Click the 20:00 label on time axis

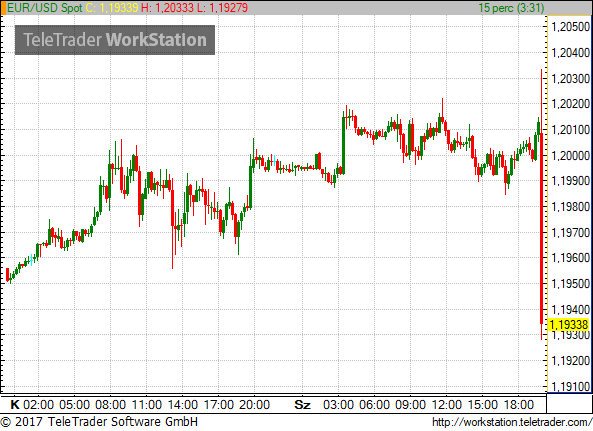coord(255,405)
